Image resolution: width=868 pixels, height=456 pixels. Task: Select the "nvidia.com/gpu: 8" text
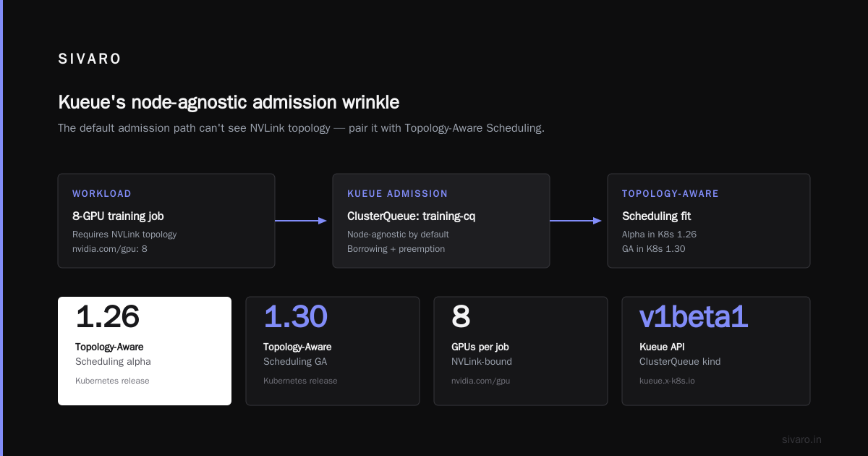111,249
